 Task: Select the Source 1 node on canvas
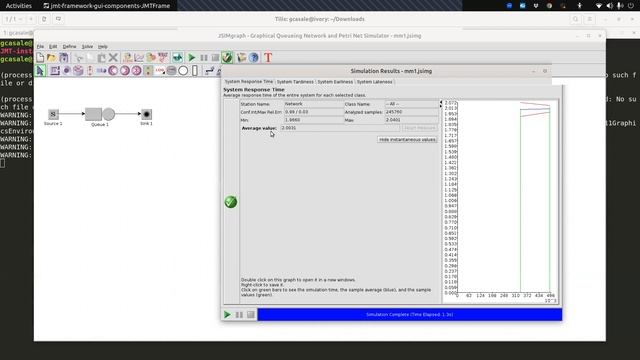[53, 114]
